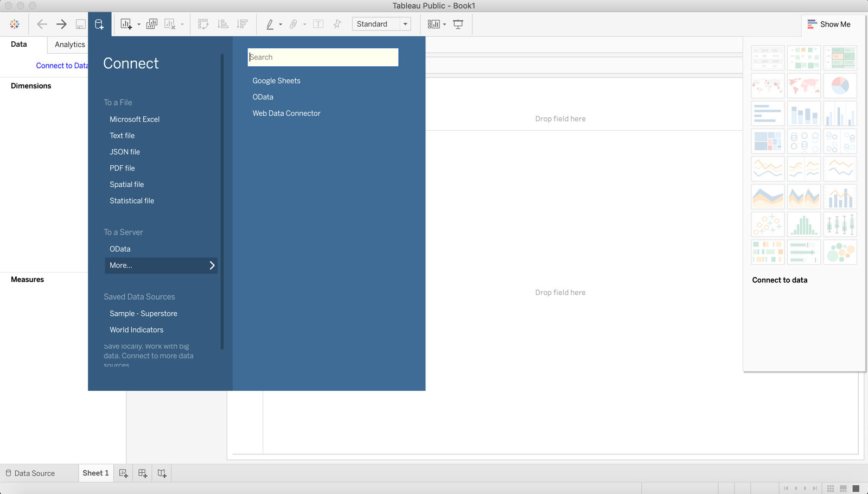Select the Web Data Connector option

[286, 113]
